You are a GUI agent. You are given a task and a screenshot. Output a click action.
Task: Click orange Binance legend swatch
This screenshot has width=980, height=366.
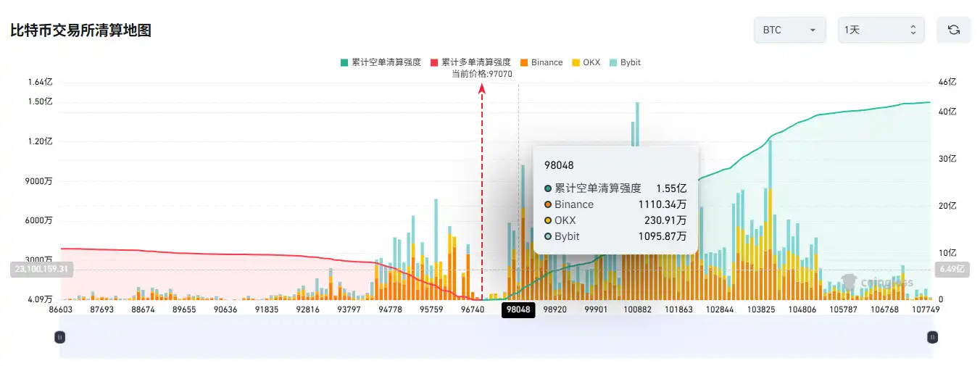(x=524, y=62)
